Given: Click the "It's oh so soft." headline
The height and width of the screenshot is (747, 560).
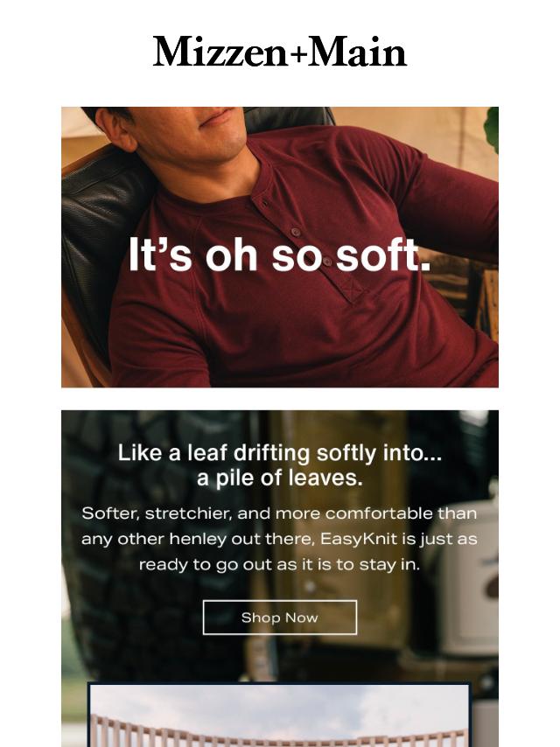Looking at the screenshot, I should point(280,255).
